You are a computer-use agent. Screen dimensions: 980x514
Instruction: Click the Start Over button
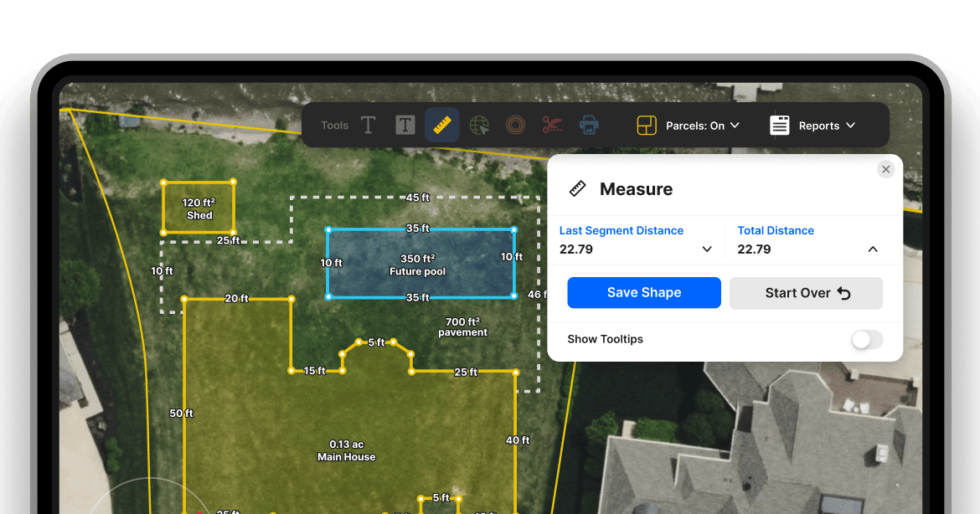coord(806,293)
